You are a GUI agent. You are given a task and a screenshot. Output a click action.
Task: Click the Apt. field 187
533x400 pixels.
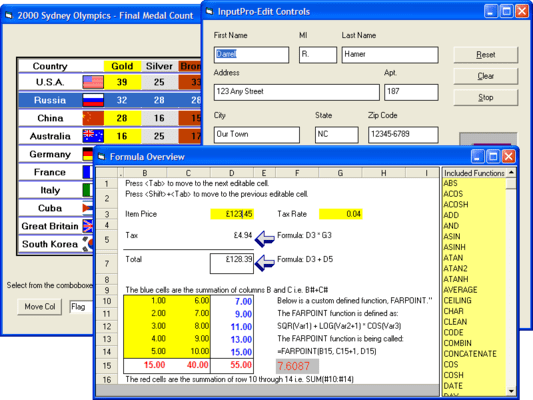[411, 92]
